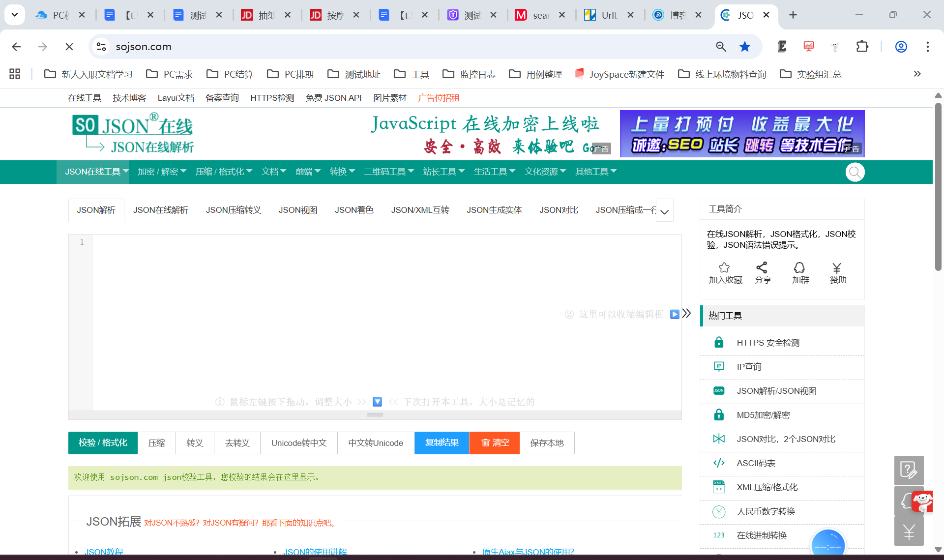The height and width of the screenshot is (560, 944).
Task: Select the JSON对比 tab
Action: coord(559,210)
